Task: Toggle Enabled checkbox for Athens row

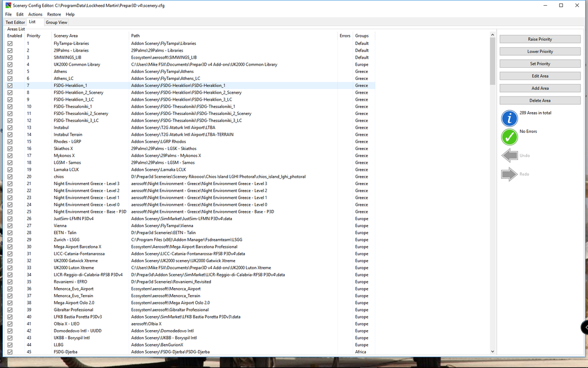Action: tap(10, 72)
